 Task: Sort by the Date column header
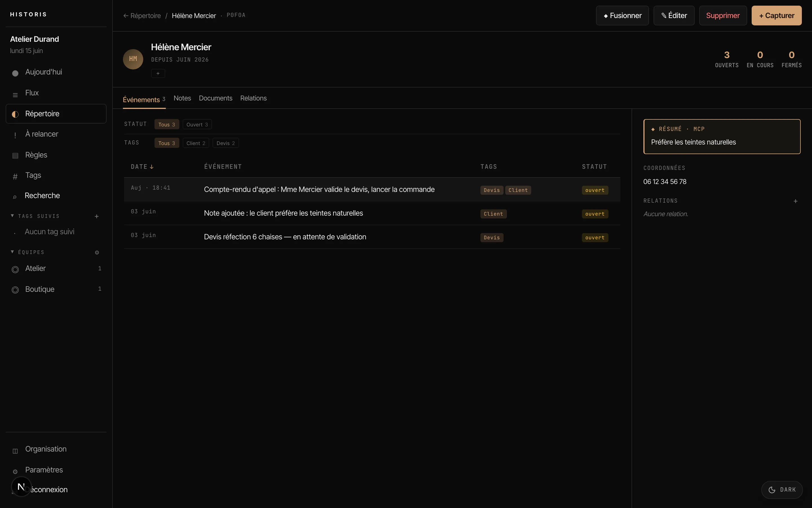(142, 167)
